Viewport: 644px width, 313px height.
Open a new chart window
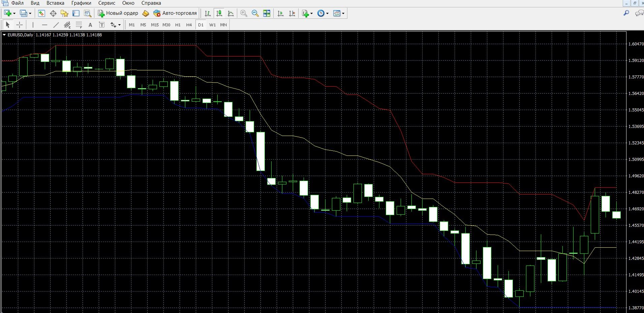coord(8,13)
